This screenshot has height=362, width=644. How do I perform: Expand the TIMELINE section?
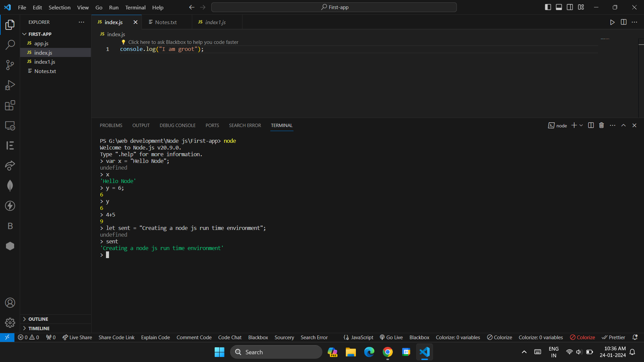39,328
